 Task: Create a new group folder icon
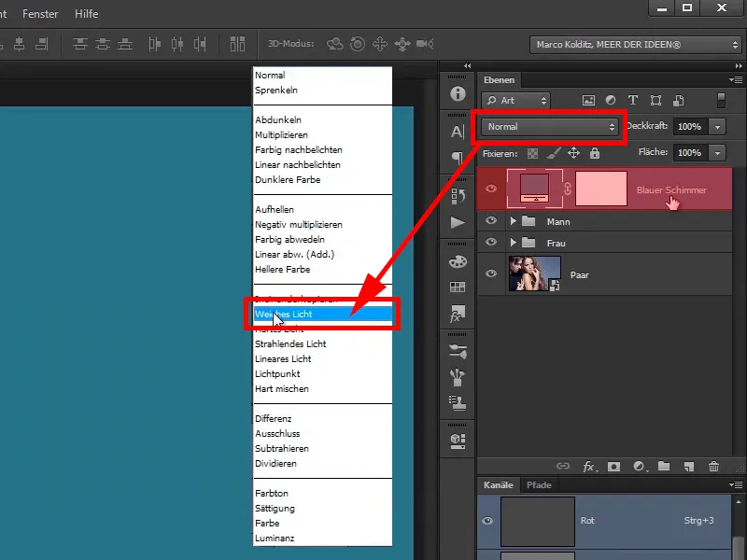[x=664, y=466]
